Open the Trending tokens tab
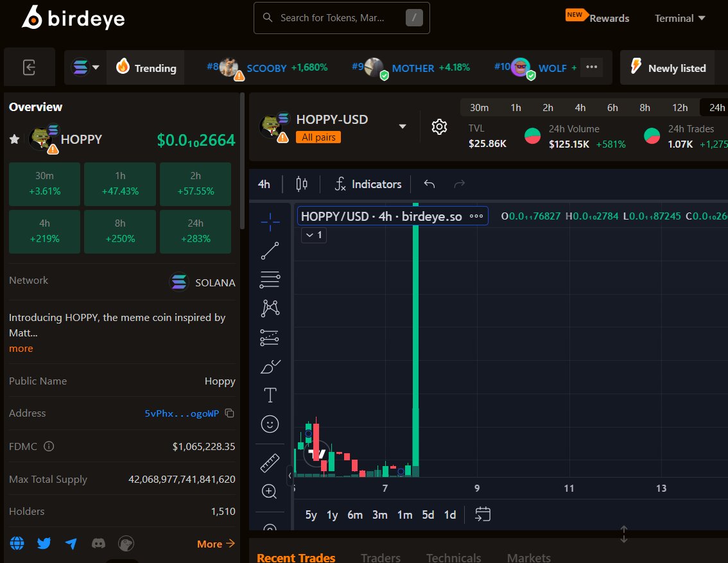Viewport: 728px width, 563px height. coord(146,68)
